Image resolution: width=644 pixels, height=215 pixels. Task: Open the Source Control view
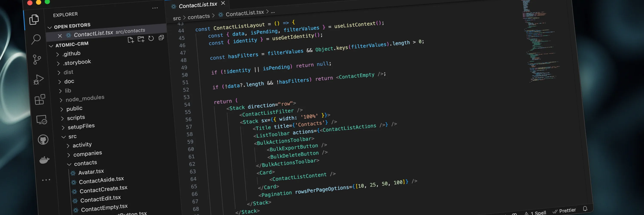pyautogui.click(x=37, y=59)
